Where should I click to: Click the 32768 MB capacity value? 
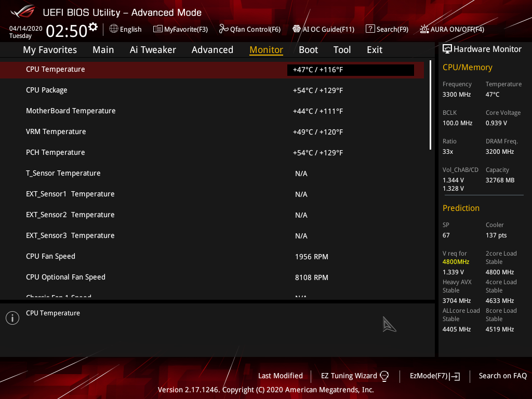coord(500,180)
